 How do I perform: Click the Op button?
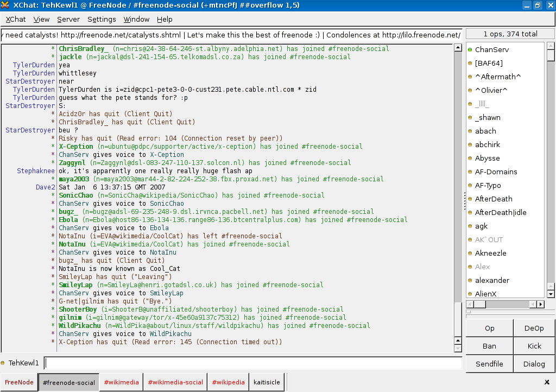click(x=489, y=328)
